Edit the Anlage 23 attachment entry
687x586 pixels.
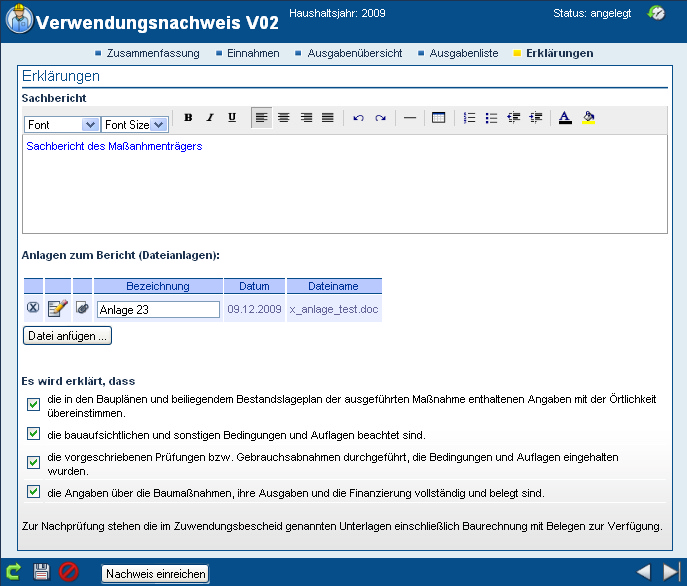pyautogui.click(x=58, y=308)
